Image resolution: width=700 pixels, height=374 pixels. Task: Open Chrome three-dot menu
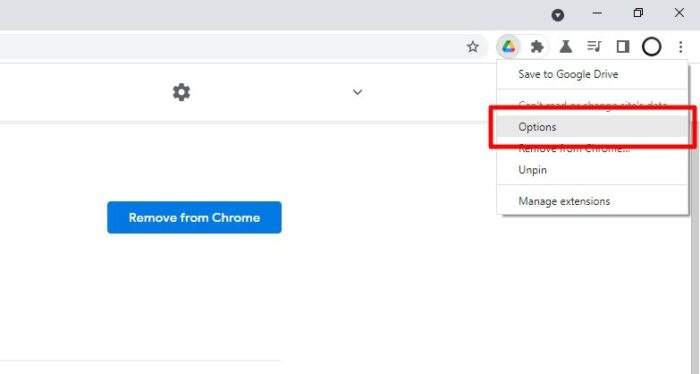680,46
